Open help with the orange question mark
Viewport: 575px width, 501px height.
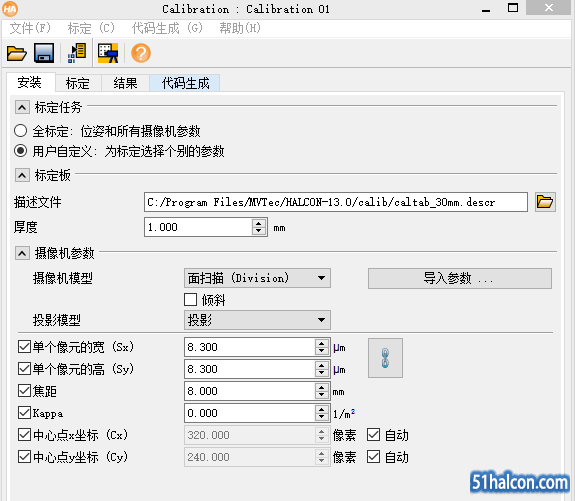pos(141,53)
